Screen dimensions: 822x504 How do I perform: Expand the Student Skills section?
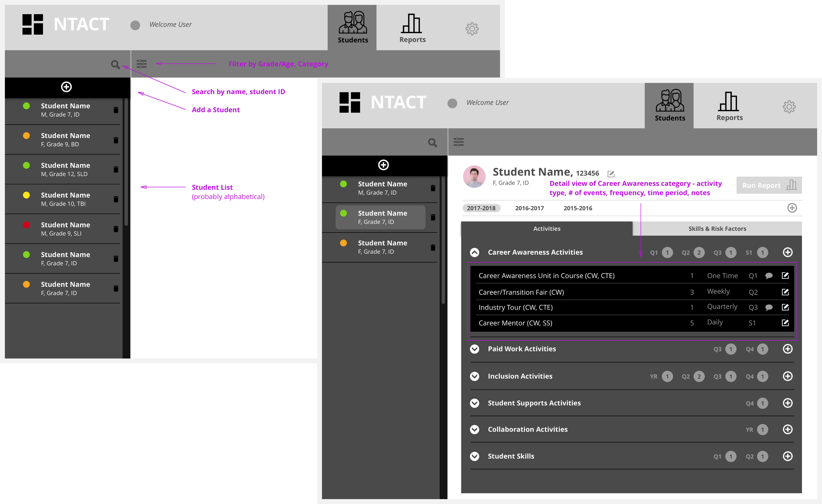[x=474, y=456]
